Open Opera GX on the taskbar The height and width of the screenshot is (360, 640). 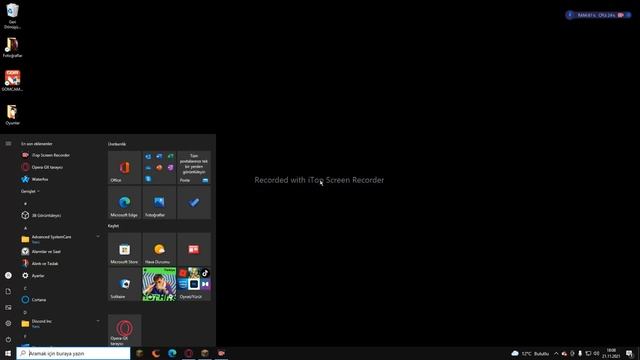click(x=189, y=353)
